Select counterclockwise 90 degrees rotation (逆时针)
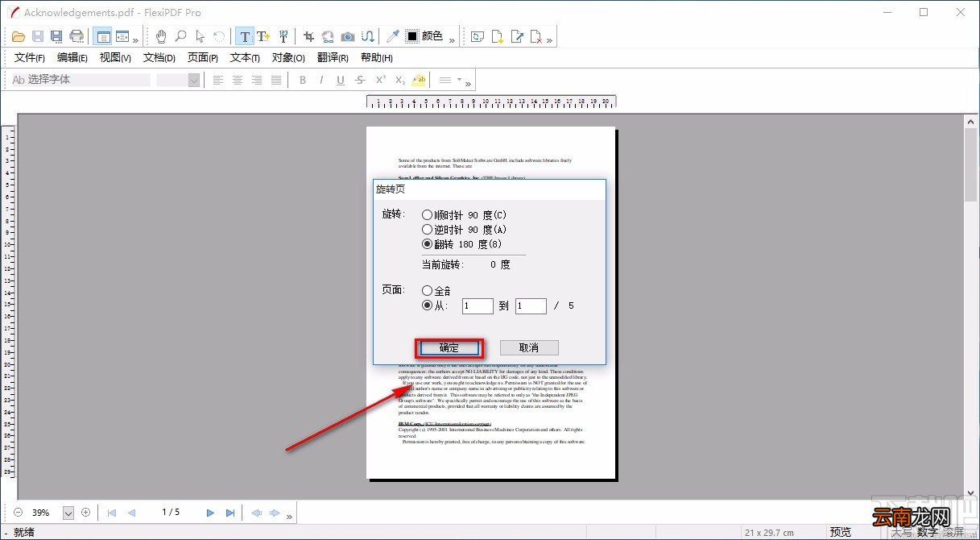 465,230
